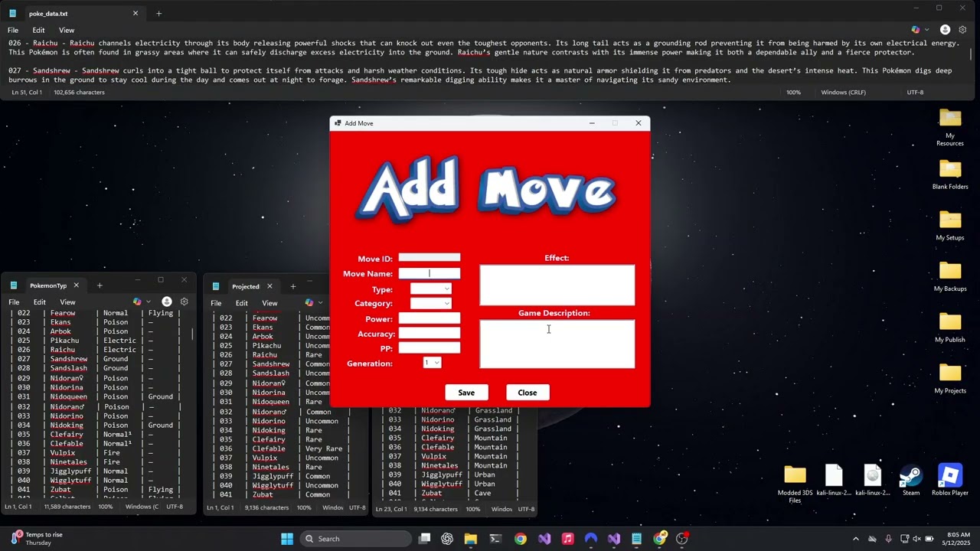Open Task View from taskbar
This screenshot has height=551, width=980.
pyautogui.click(x=424, y=539)
